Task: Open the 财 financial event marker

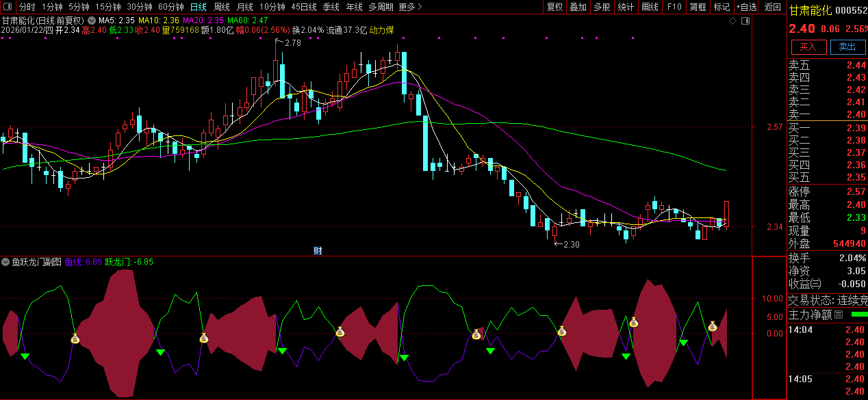Action: tap(318, 250)
